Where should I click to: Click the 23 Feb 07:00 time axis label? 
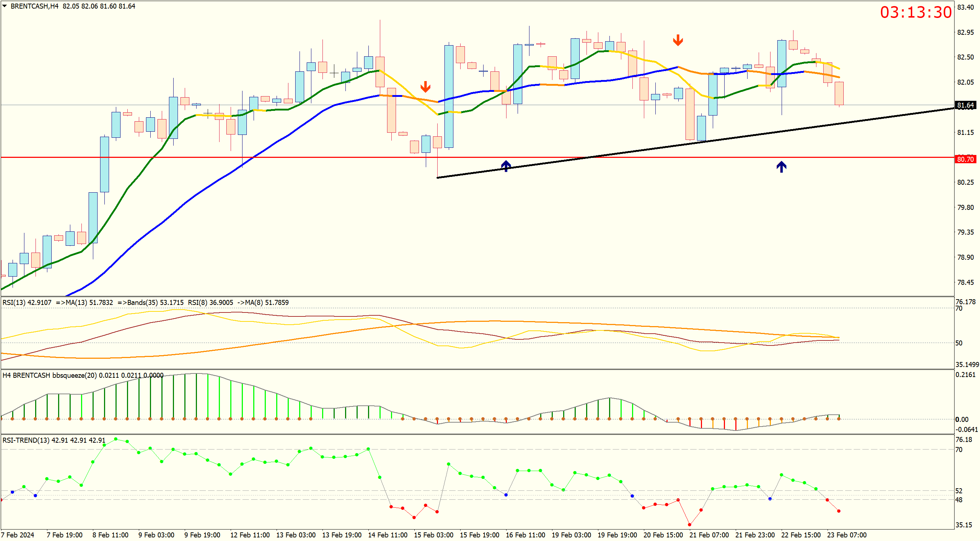pos(847,535)
